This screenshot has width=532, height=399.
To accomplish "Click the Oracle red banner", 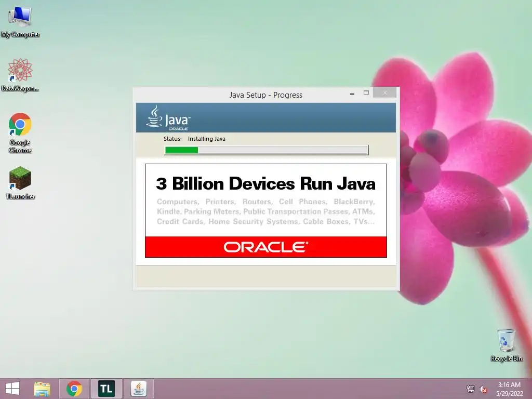I will (266, 247).
